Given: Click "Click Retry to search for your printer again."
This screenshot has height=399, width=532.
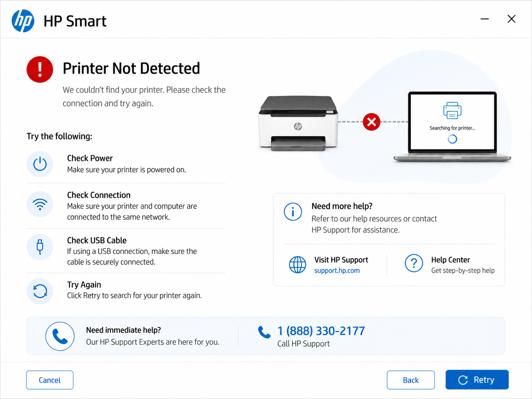Looking at the screenshot, I should (134, 295).
